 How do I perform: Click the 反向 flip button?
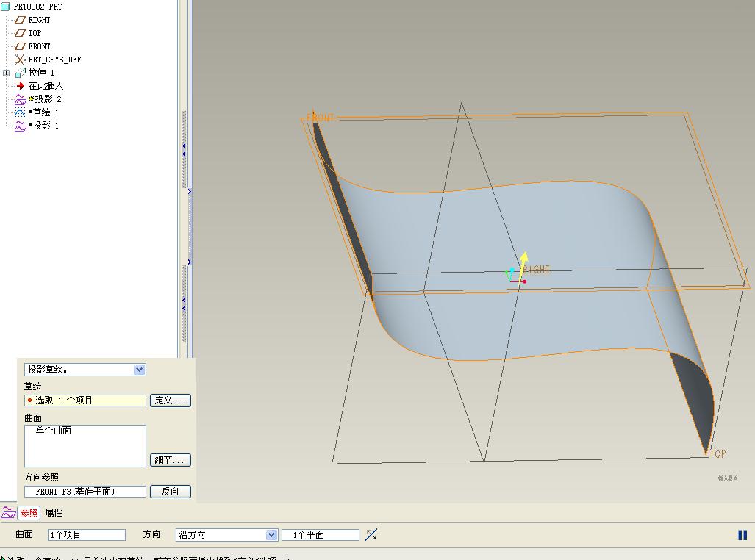point(171,492)
